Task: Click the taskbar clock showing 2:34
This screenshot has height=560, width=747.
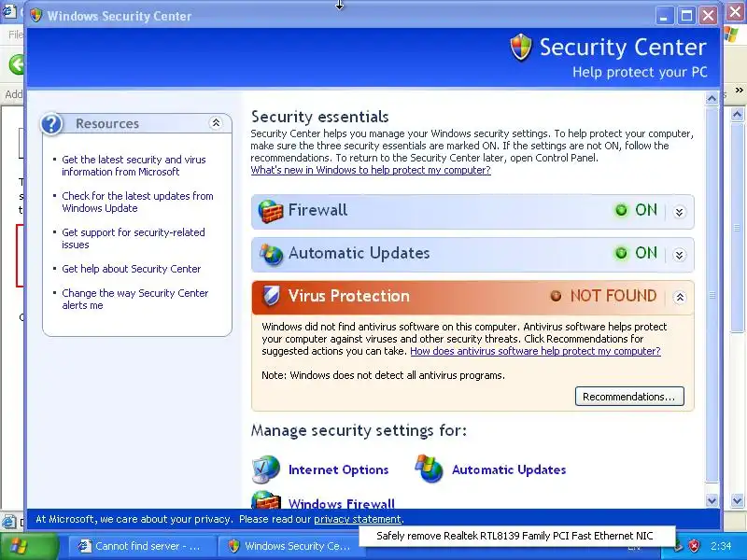Action: coord(721,546)
